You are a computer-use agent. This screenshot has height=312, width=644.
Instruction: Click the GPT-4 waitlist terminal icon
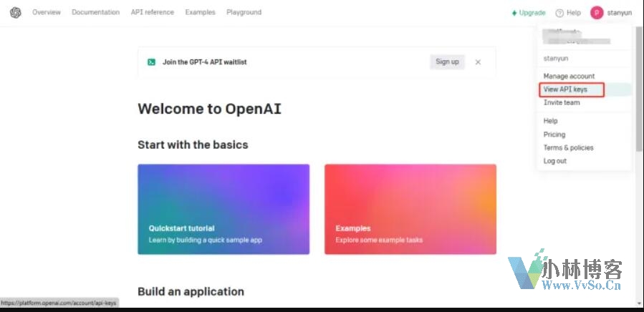(152, 62)
